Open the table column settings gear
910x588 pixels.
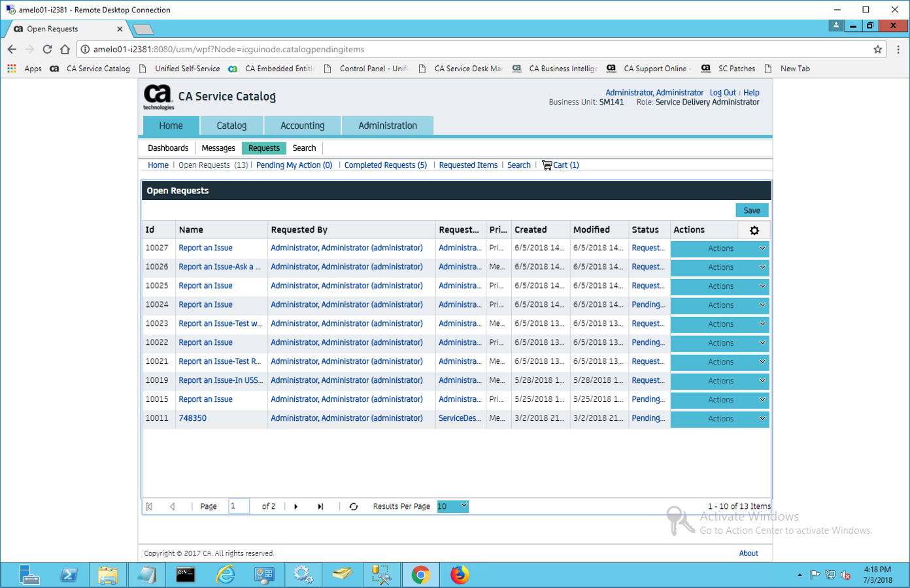(754, 231)
